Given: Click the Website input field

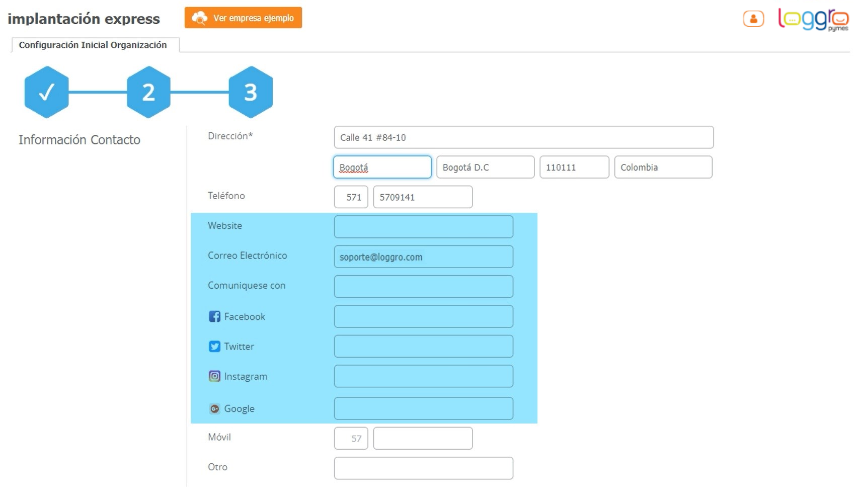Looking at the screenshot, I should 423,227.
